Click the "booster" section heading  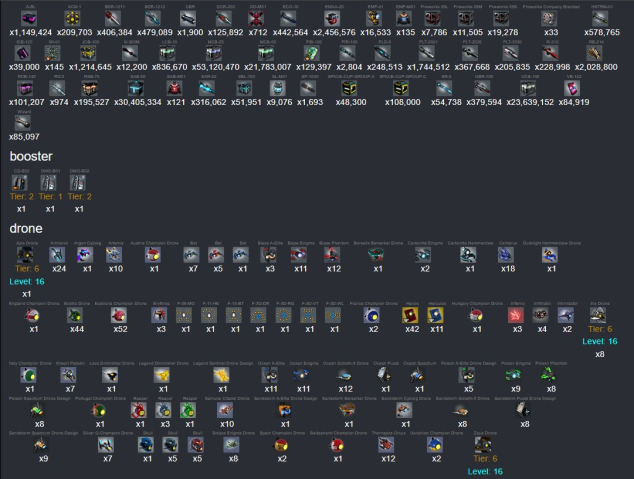click(x=38, y=156)
